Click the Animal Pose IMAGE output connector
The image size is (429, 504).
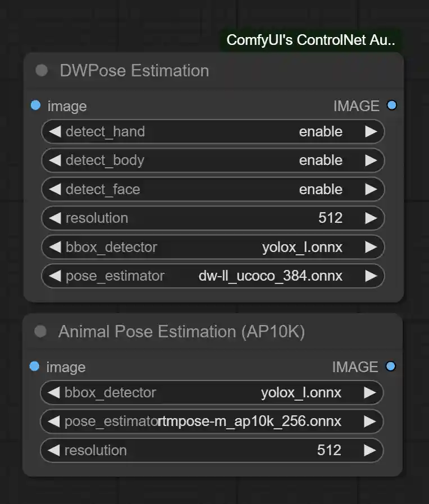391,366
